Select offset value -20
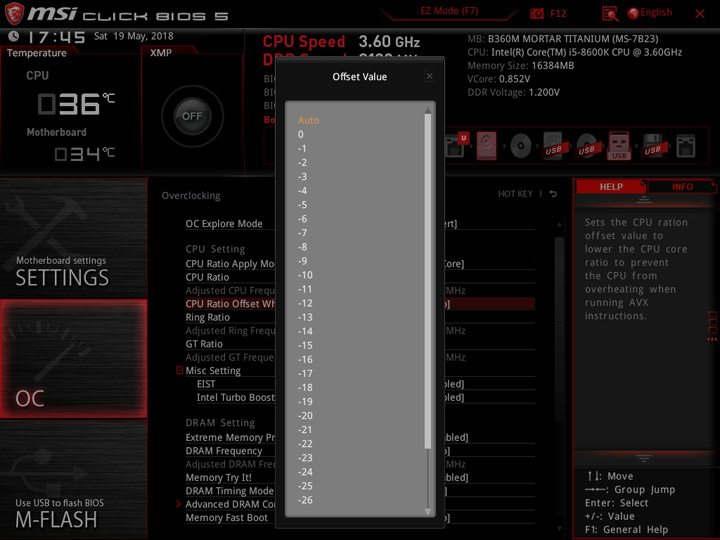 pos(305,416)
